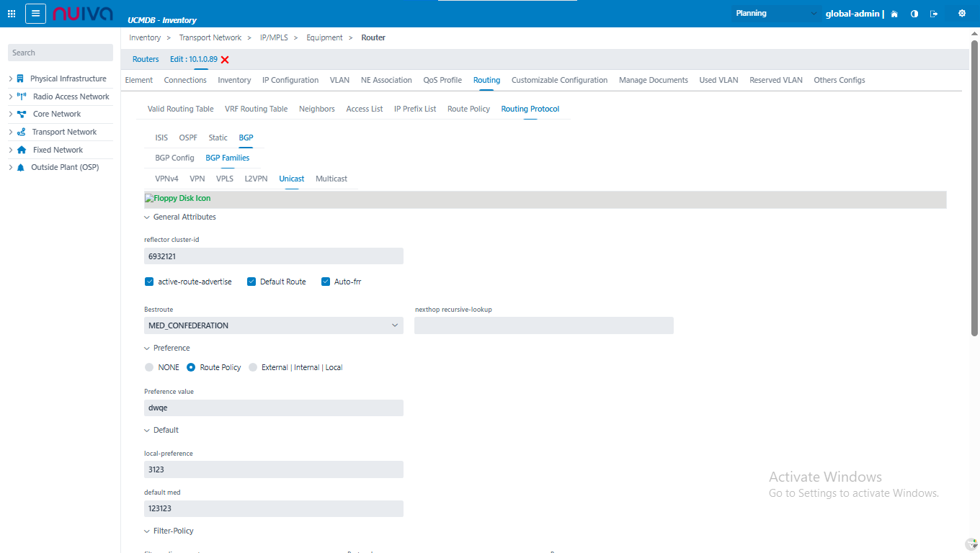Expand Physical Infrastructure tree node

pos(11,78)
